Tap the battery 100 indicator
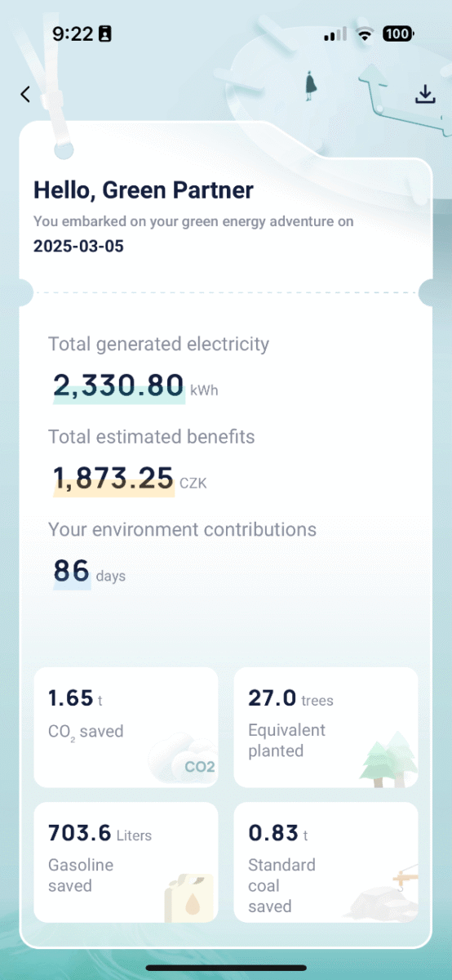This screenshot has width=452, height=980. click(x=399, y=34)
